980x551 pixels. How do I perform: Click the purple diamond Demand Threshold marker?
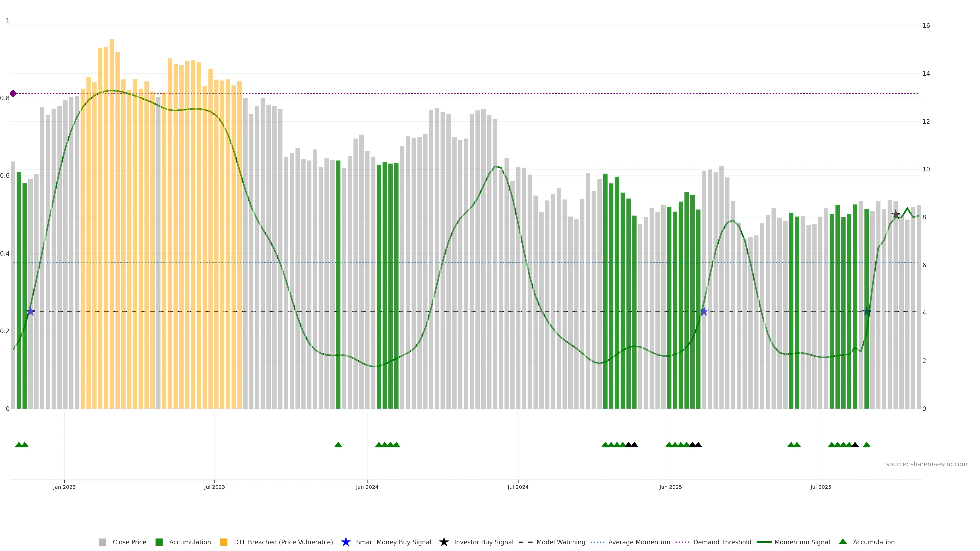pyautogui.click(x=13, y=93)
